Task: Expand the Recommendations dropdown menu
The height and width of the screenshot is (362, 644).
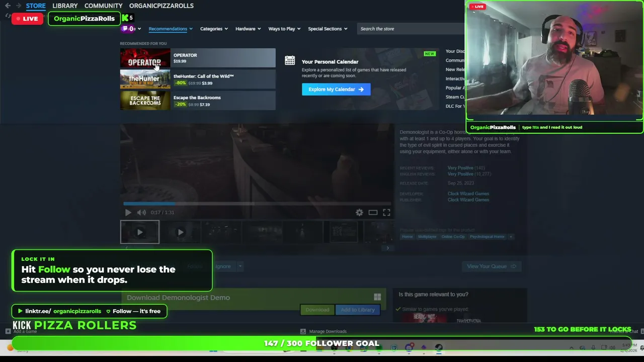Action: (171, 29)
